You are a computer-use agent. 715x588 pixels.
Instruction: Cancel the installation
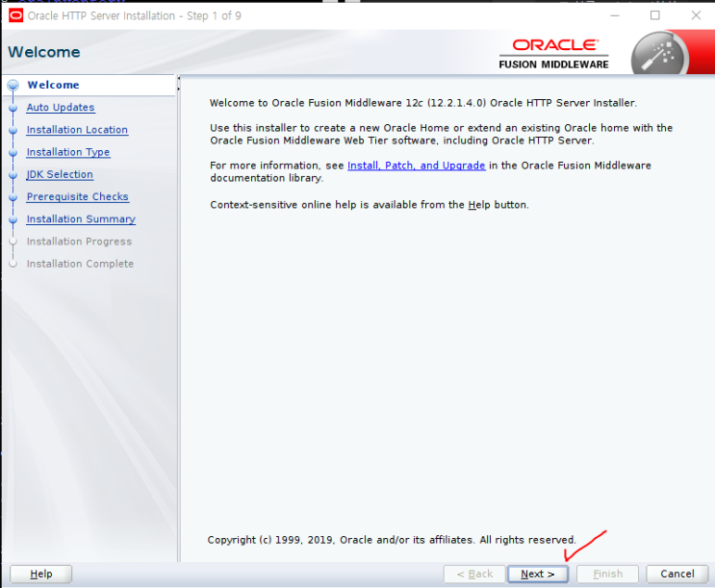pos(677,574)
